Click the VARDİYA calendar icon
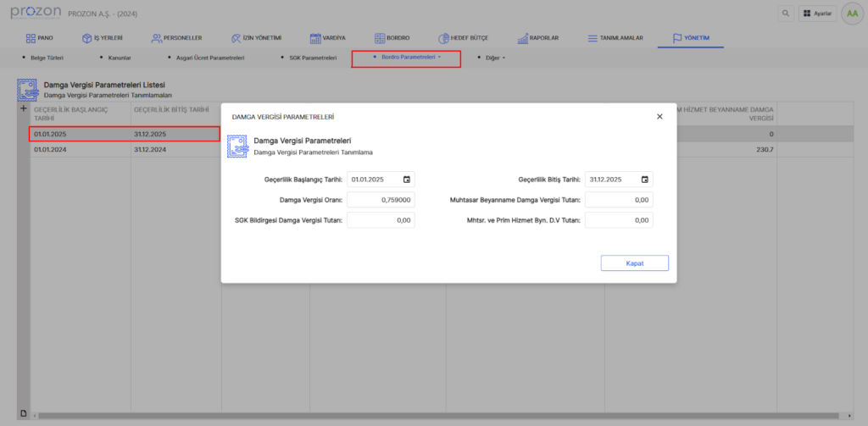The width and height of the screenshot is (868, 426). [315, 38]
